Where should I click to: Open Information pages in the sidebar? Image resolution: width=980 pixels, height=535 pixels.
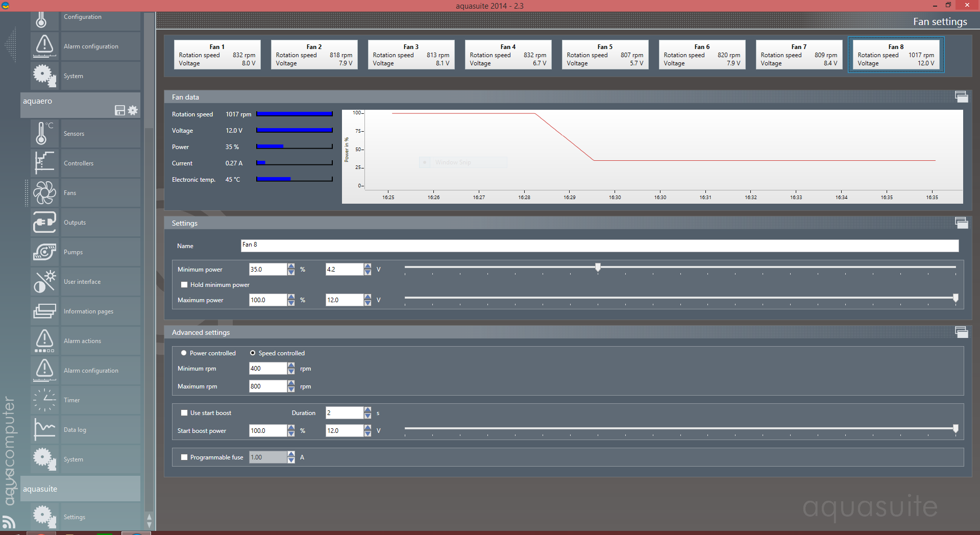click(x=88, y=311)
